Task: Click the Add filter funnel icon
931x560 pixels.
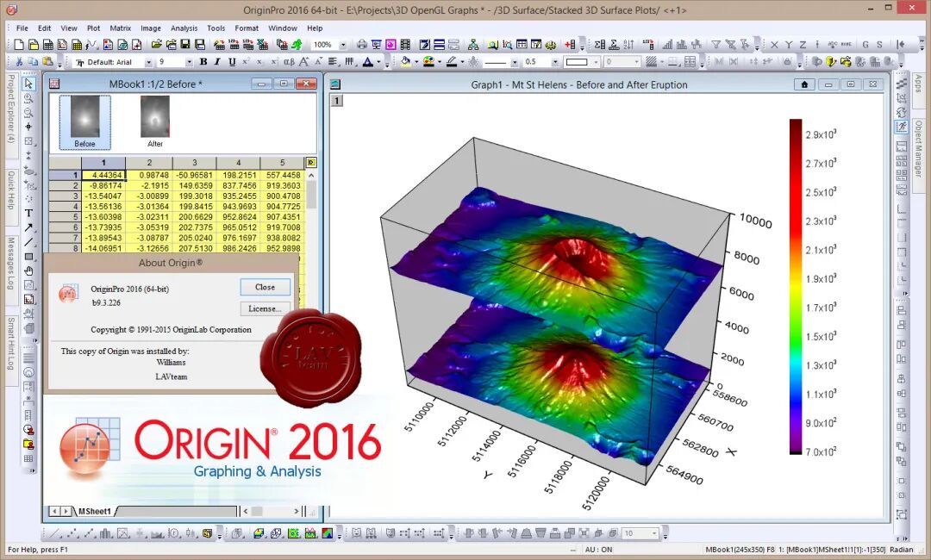Action: tap(716, 45)
